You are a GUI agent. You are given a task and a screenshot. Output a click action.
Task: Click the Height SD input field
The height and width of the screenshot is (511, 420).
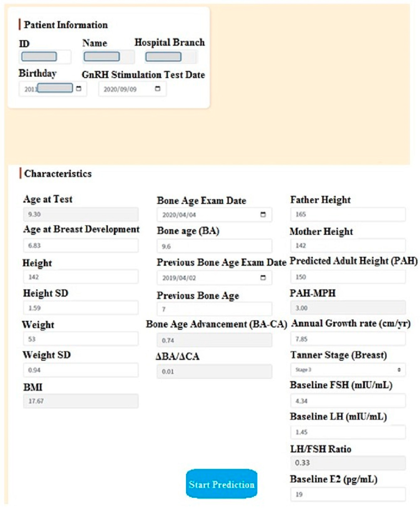coord(81,308)
